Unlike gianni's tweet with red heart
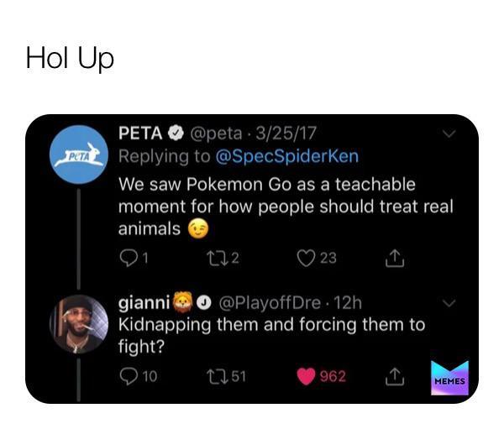Image resolution: width=504 pixels, height=429 pixels. click(x=306, y=376)
